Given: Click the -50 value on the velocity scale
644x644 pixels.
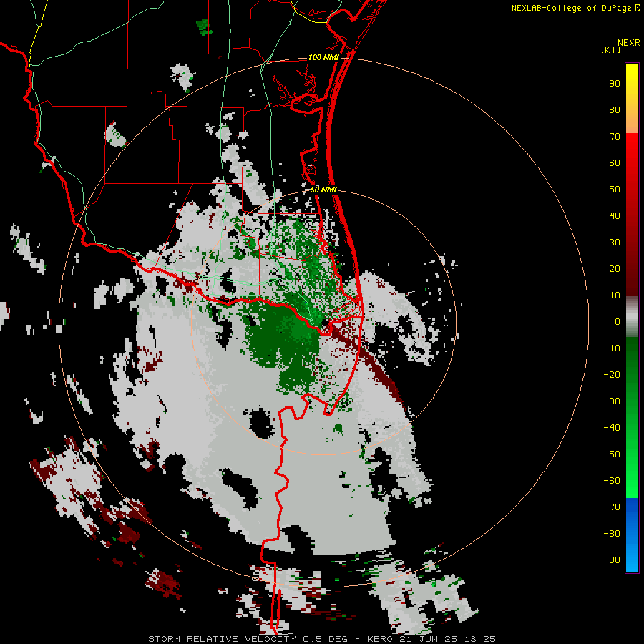Looking at the screenshot, I should 612,454.
